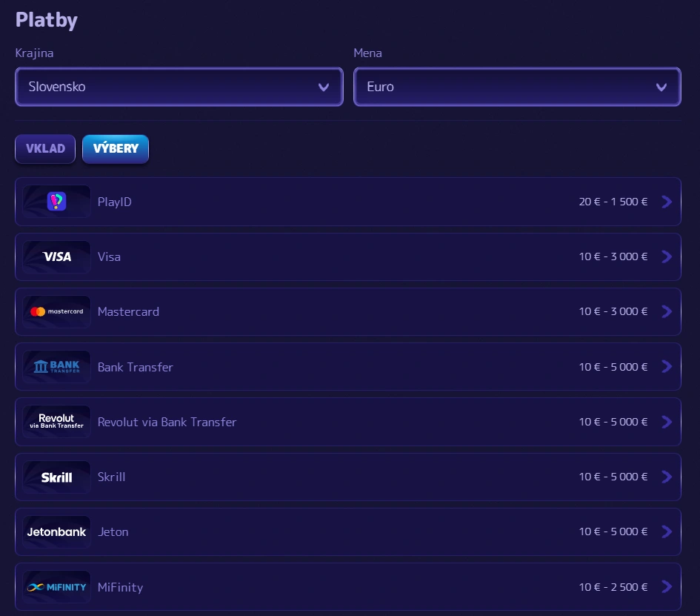Switch to the Vklad tab

click(x=45, y=148)
